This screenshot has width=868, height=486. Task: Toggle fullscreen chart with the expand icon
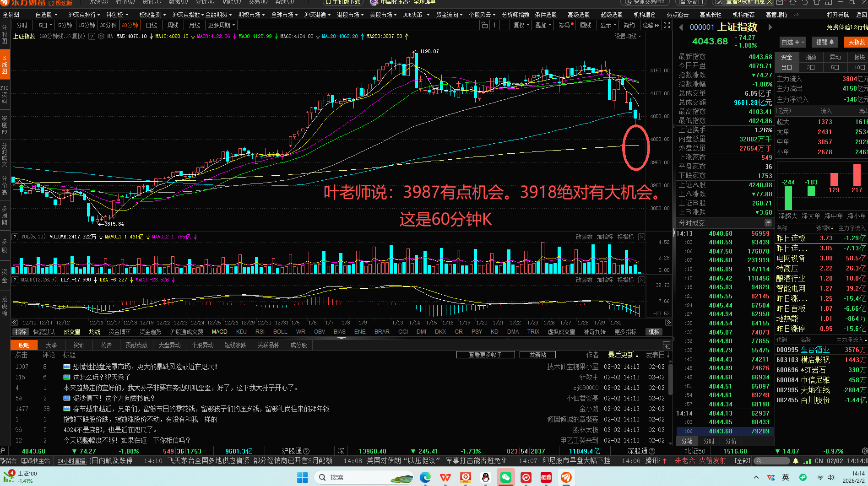(x=667, y=25)
